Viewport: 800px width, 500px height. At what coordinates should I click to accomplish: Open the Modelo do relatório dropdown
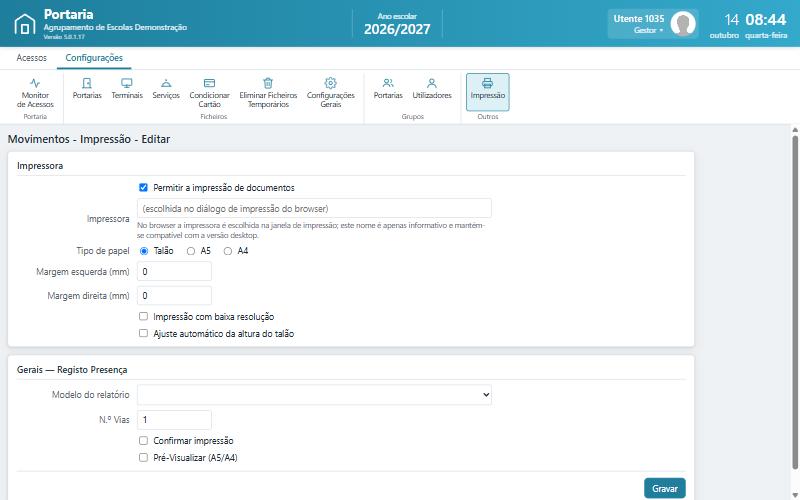pos(314,395)
